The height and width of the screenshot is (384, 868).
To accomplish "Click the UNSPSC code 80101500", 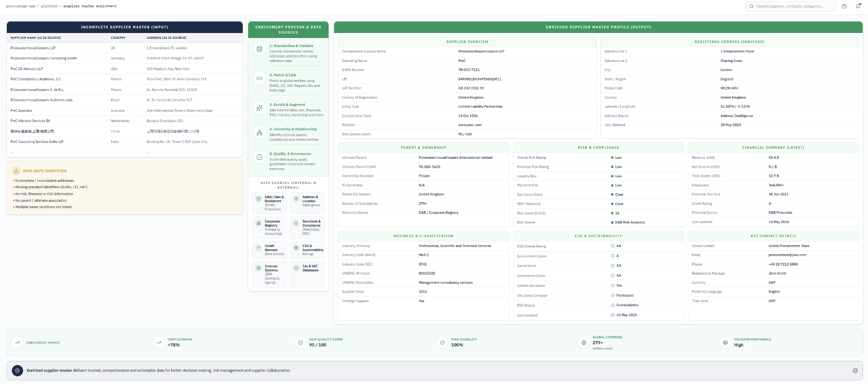I will pyautogui.click(x=427, y=273).
